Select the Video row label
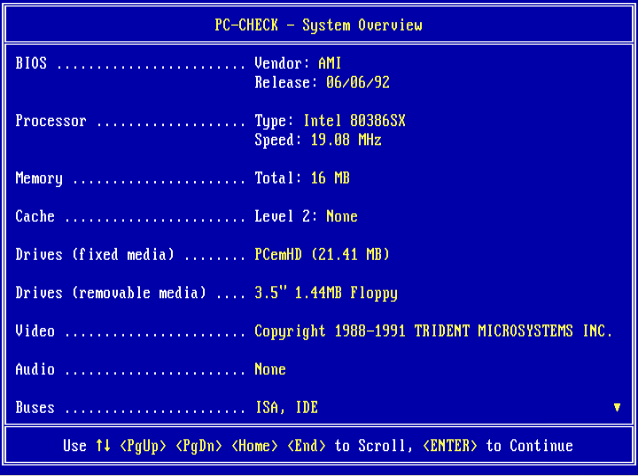This screenshot has height=476, width=638. pos(35,331)
